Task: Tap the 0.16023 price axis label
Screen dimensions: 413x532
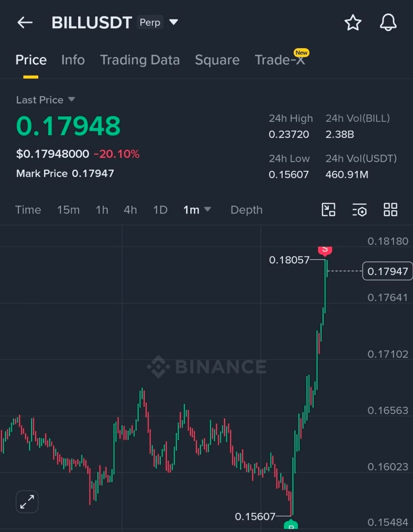Action: pyautogui.click(x=388, y=467)
